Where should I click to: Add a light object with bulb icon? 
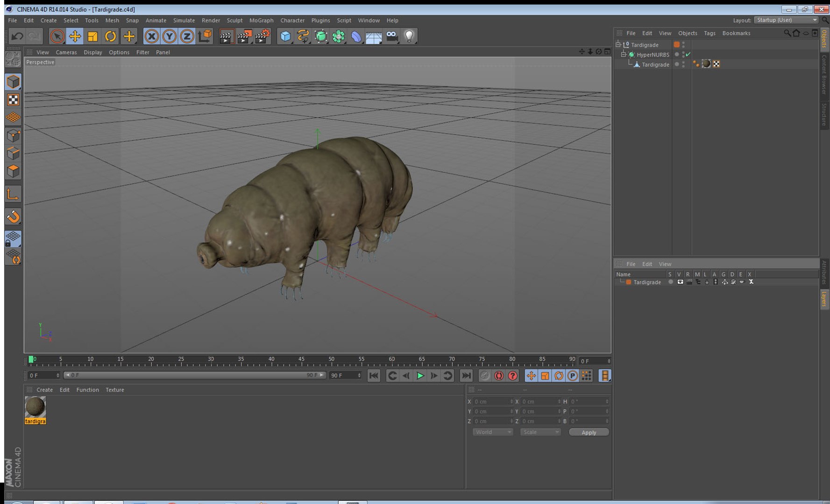coord(409,36)
